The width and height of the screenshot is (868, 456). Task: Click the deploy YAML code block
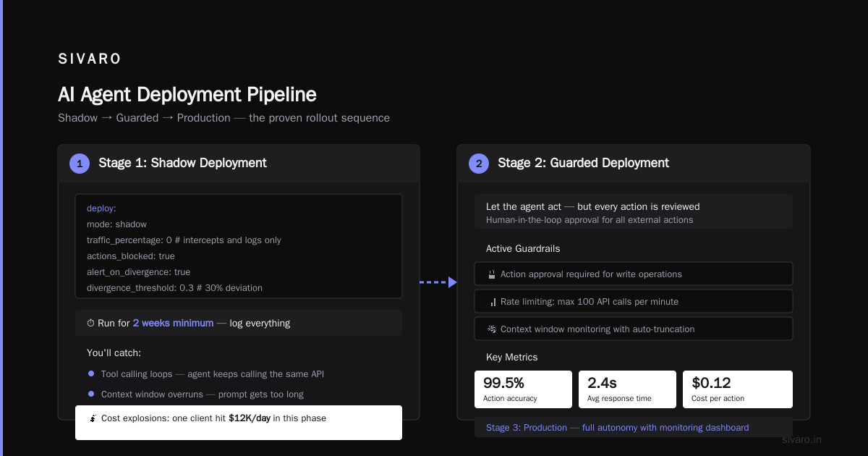coord(239,246)
